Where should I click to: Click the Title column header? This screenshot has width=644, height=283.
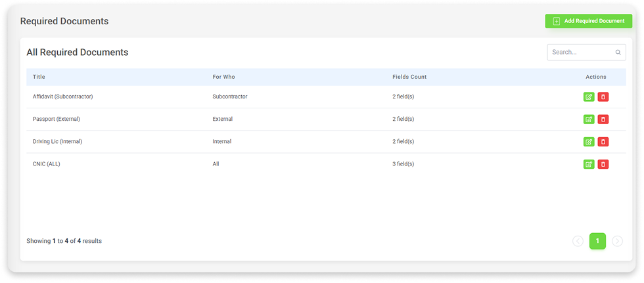coord(39,77)
